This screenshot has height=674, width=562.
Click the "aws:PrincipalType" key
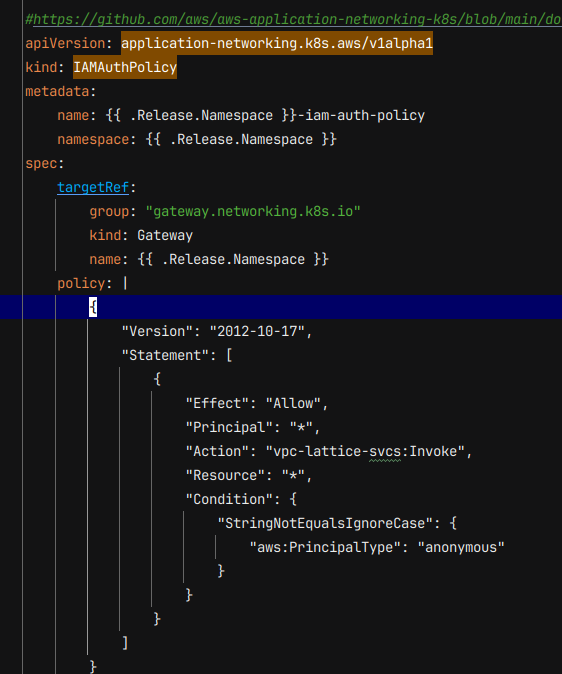[x=325, y=548]
